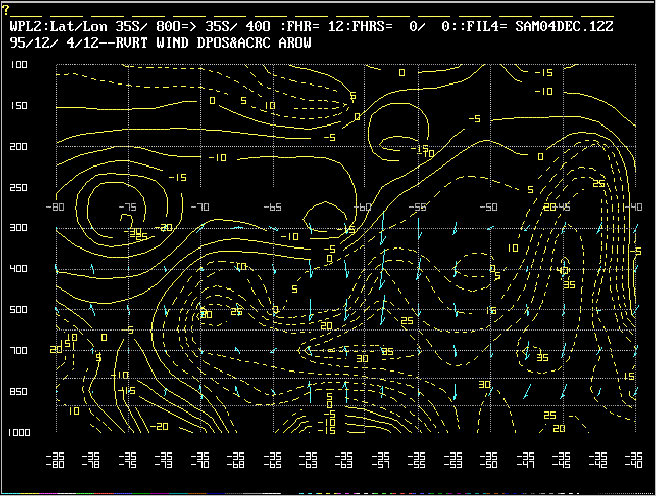Screen dimensions: 656x496
Task: Click the "WPL2:Lat/Lon" header text
Action: pos(59,26)
